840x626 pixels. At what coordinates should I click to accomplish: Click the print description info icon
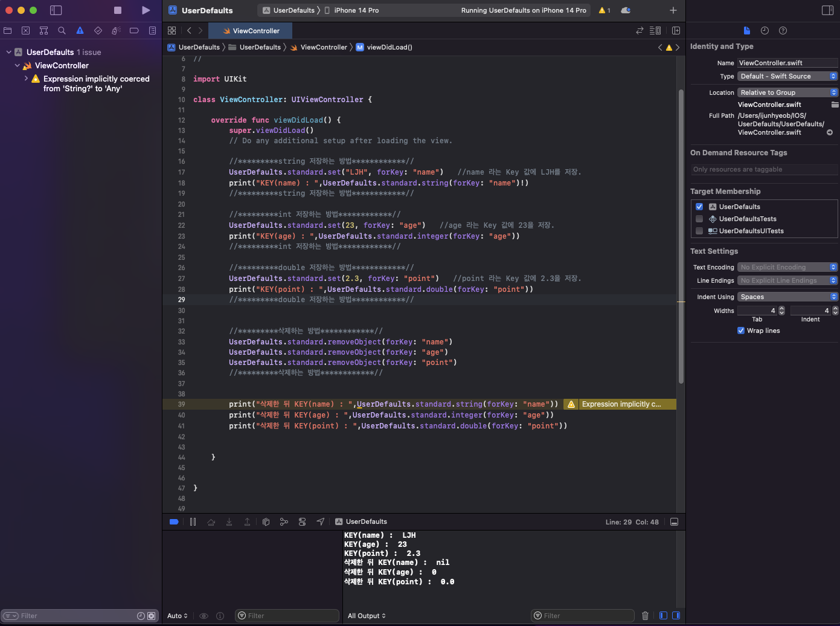220,616
